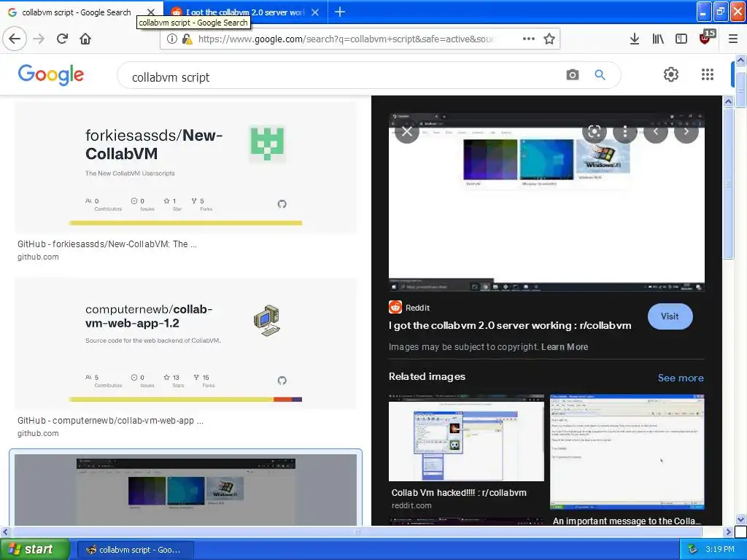Open GitHub forkiesassds/New-CollabVM result link
This screenshot has width=747, height=560.
(x=107, y=244)
